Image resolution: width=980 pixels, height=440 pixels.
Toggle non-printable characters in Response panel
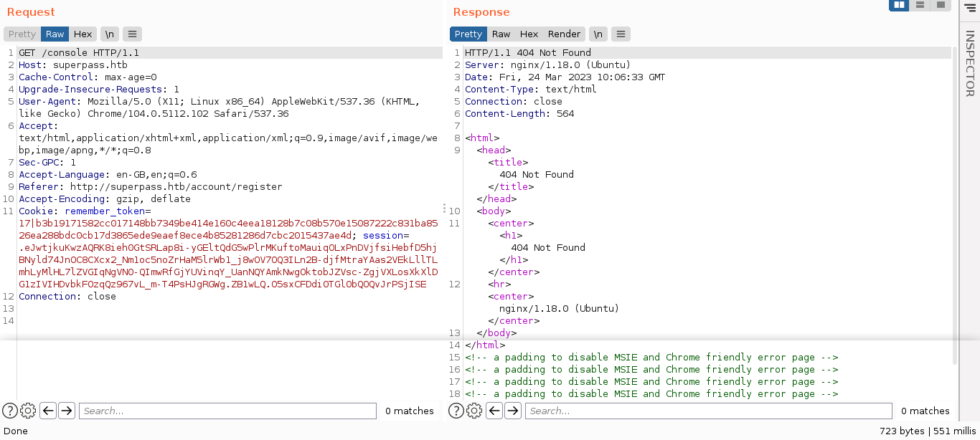(598, 34)
